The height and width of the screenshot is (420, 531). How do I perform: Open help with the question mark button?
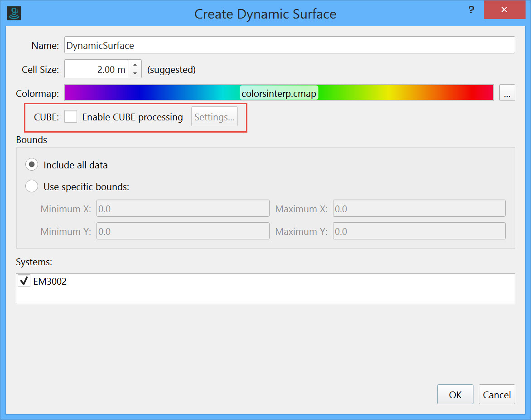click(471, 10)
